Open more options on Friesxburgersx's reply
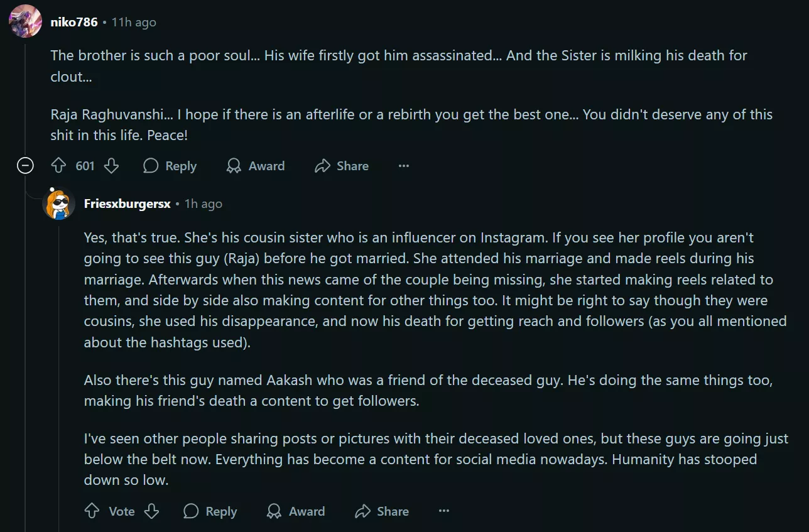 click(444, 511)
